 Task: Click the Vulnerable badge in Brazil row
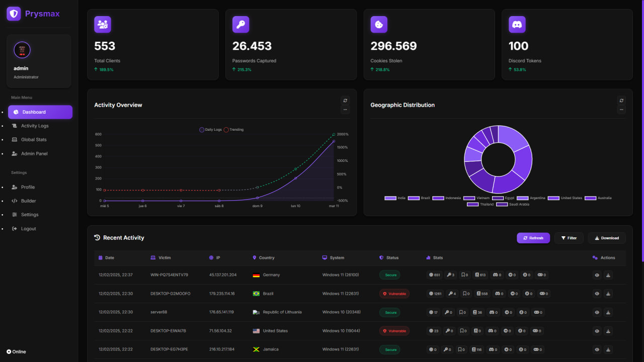point(394,294)
